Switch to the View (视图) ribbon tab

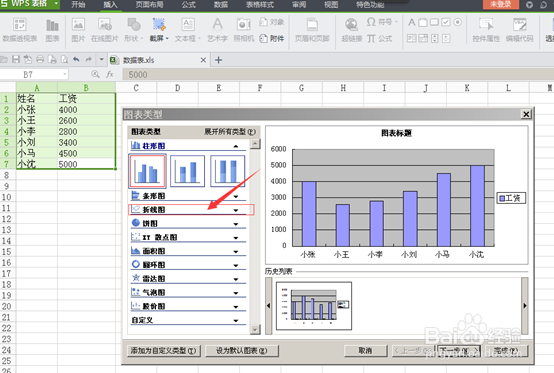coord(331,5)
